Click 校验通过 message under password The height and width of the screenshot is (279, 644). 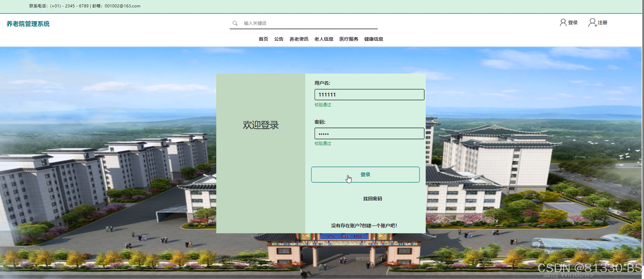[323, 143]
